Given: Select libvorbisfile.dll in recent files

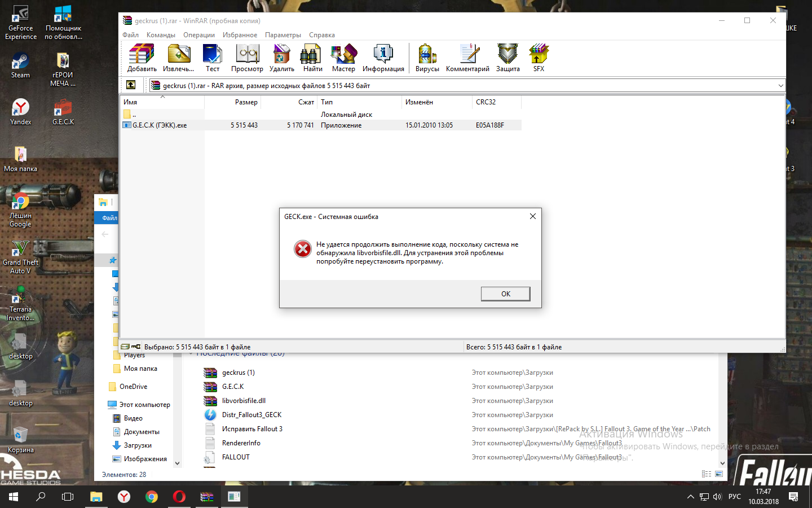Looking at the screenshot, I should coord(244,401).
